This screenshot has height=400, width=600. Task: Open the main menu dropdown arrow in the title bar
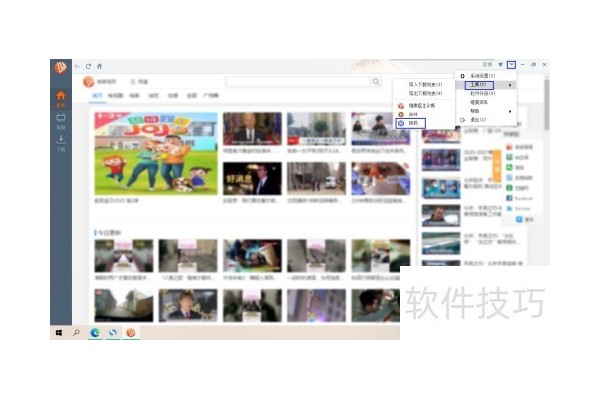pyautogui.click(x=511, y=65)
